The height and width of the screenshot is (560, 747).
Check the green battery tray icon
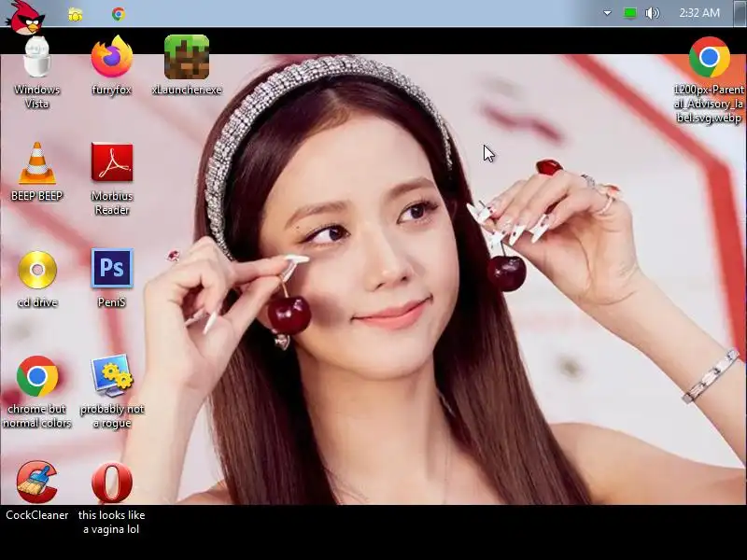pyautogui.click(x=629, y=13)
